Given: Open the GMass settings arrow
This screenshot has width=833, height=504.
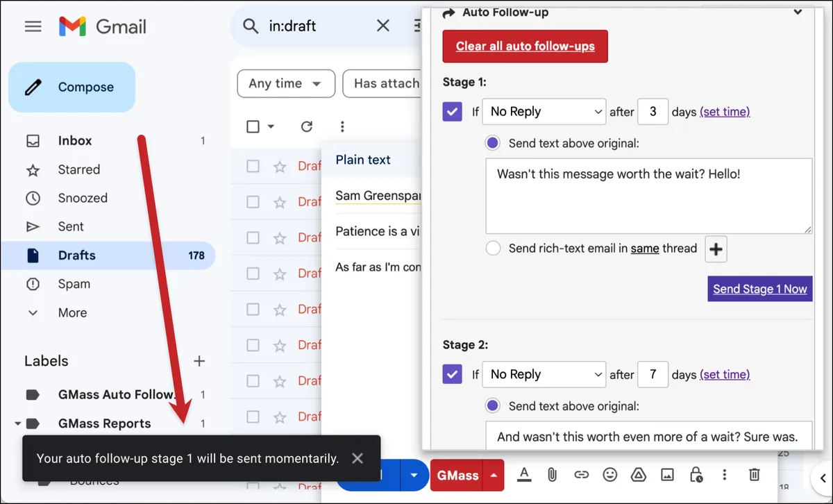Looking at the screenshot, I should (494, 476).
